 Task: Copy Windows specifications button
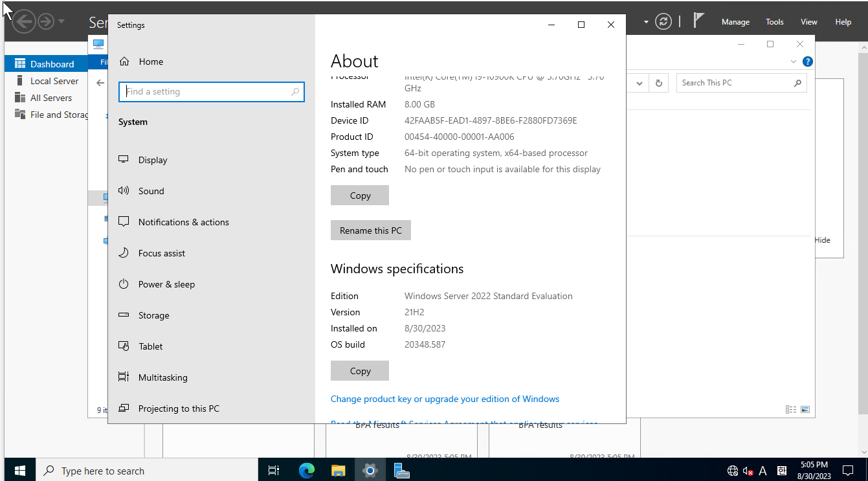pos(360,371)
